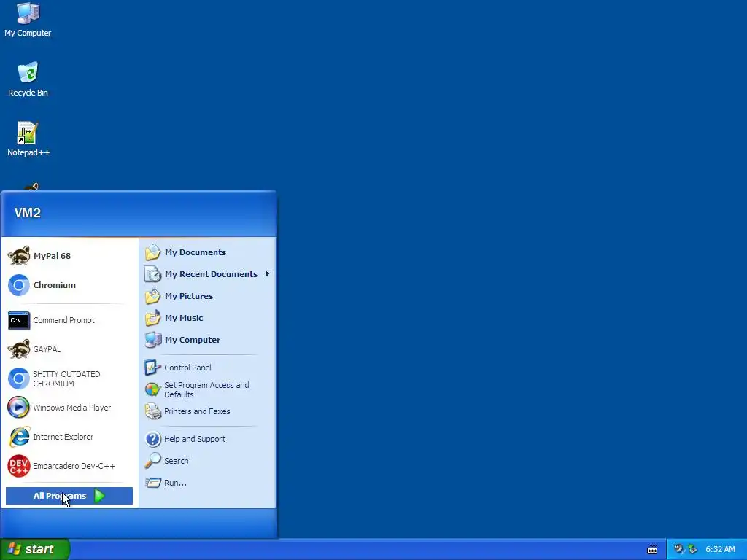Launch Notepad++ from the desktop shortcut
Viewport: 747px width, 560px height.
(x=27, y=133)
